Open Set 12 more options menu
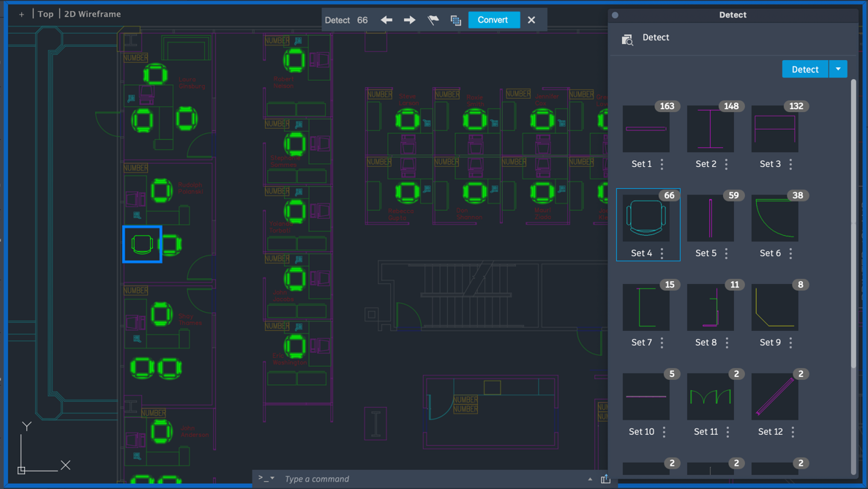The image size is (868, 489). (x=793, y=432)
